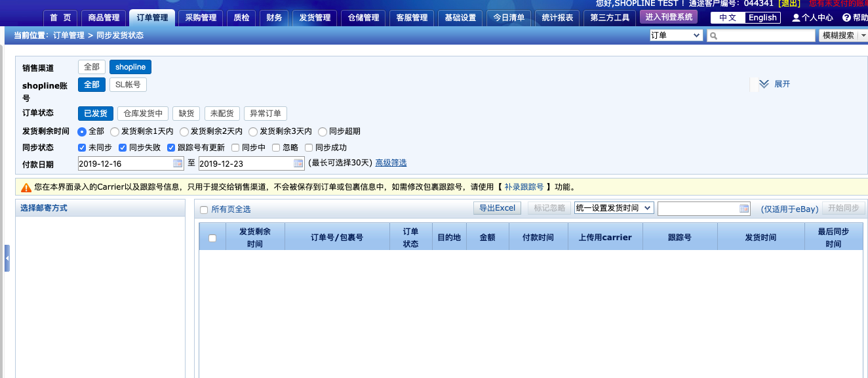Open 首页 tab
The width and height of the screenshot is (868, 378).
[60, 18]
